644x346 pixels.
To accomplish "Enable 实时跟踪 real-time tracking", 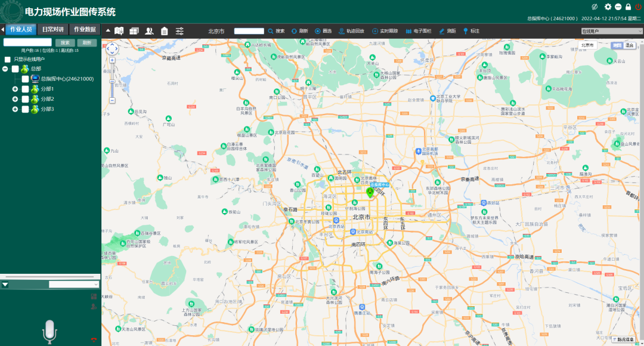I will [x=385, y=31].
